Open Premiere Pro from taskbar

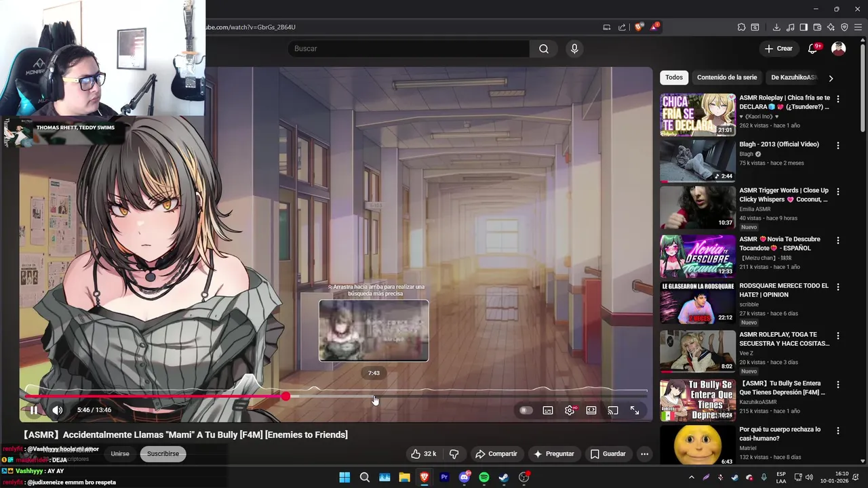click(x=444, y=477)
